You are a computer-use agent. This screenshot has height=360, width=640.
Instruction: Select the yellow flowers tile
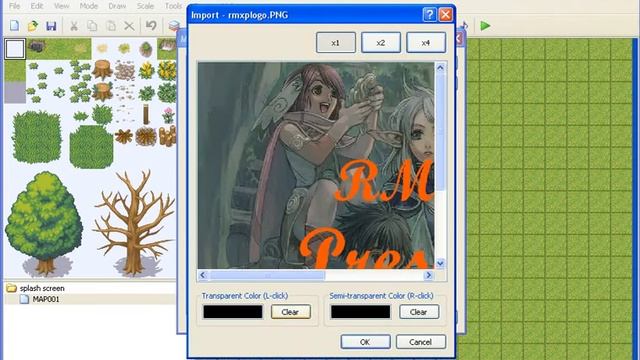pyautogui.click(x=146, y=70)
